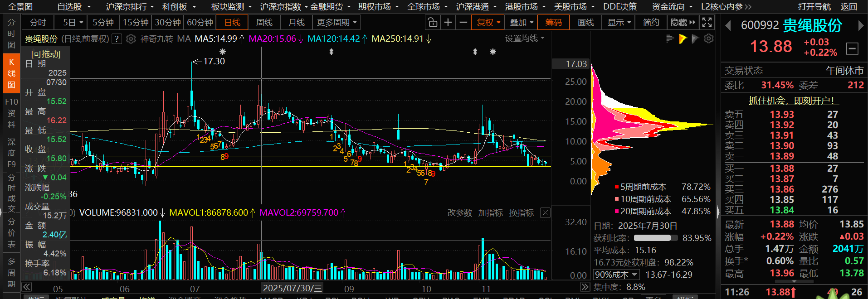Jump to latest chart data arrows
Image resolution: width=868 pixels, height=299 pixels.
[x=585, y=287]
